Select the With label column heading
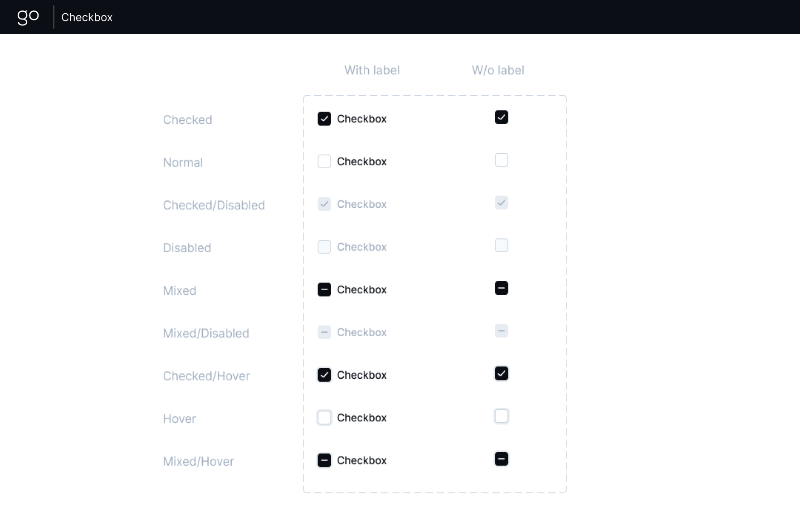Viewport: 800px width, 532px height. click(x=372, y=70)
